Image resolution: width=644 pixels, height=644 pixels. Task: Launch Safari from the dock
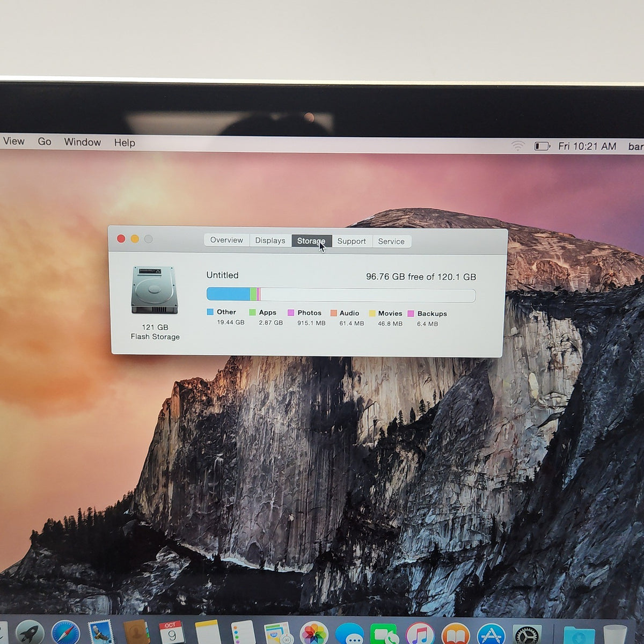[65, 633]
